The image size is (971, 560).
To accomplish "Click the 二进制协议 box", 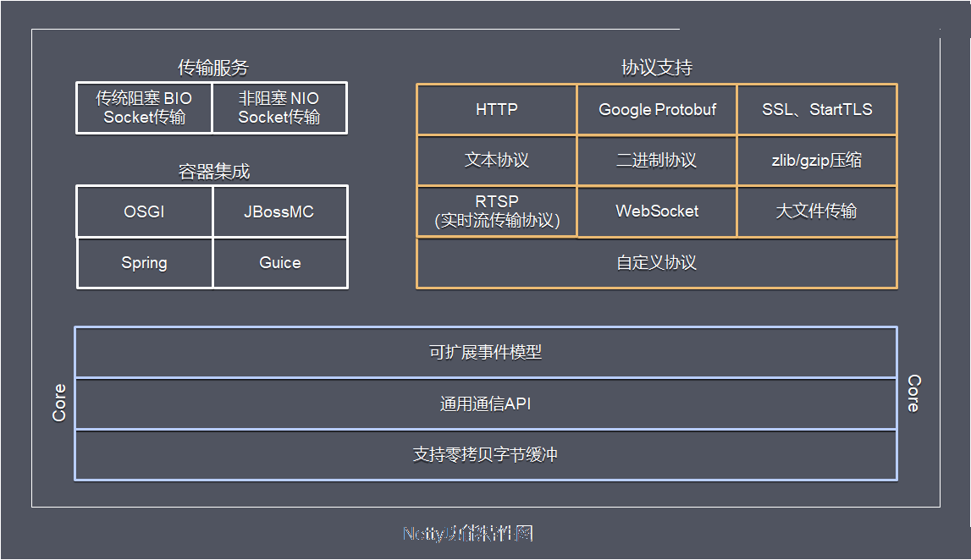I will [x=657, y=160].
